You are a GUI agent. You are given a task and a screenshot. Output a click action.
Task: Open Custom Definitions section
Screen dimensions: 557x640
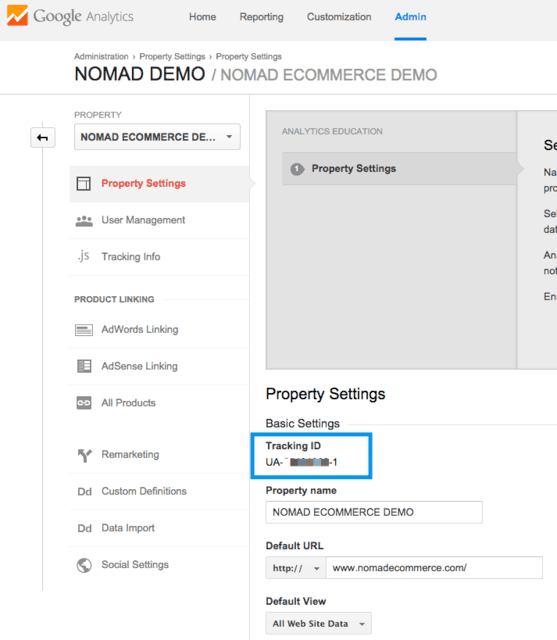[x=160, y=491]
